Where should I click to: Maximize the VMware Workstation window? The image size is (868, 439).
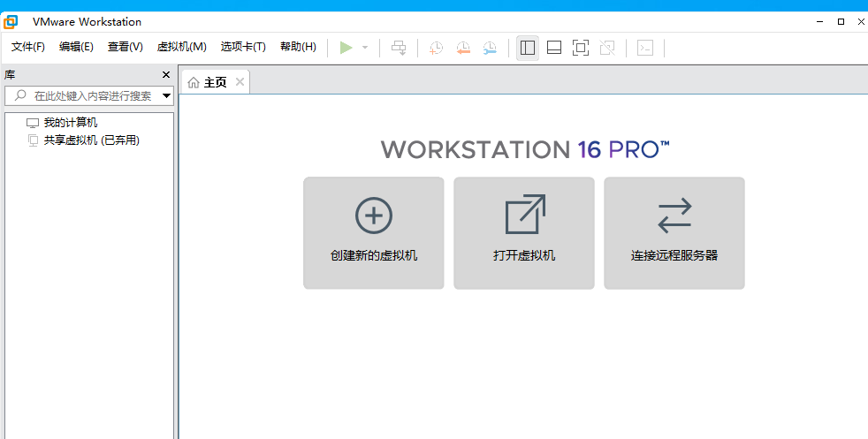(x=841, y=21)
